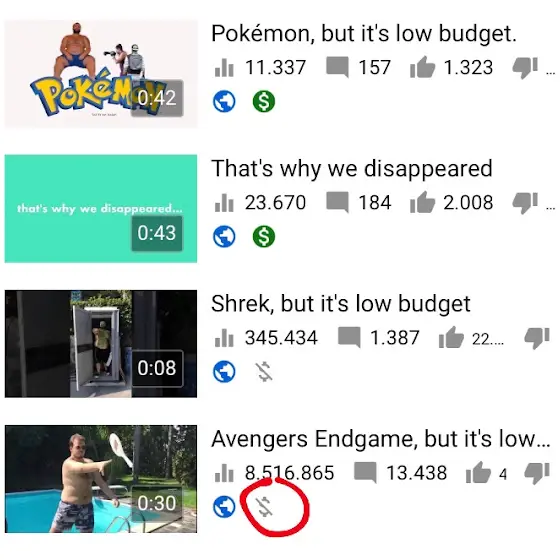Click the globe icon under Avengers Endgame video
Image resolution: width=560 pixels, height=560 pixels.
pos(224,507)
